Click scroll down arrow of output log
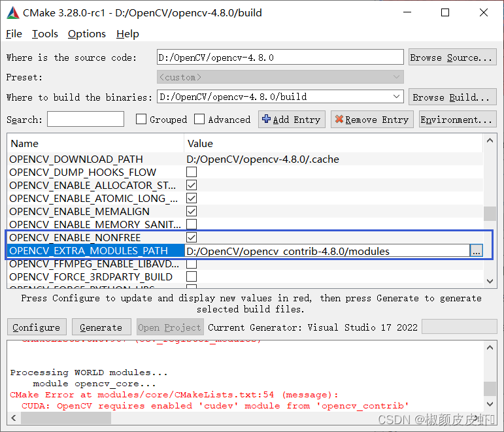 490,404
